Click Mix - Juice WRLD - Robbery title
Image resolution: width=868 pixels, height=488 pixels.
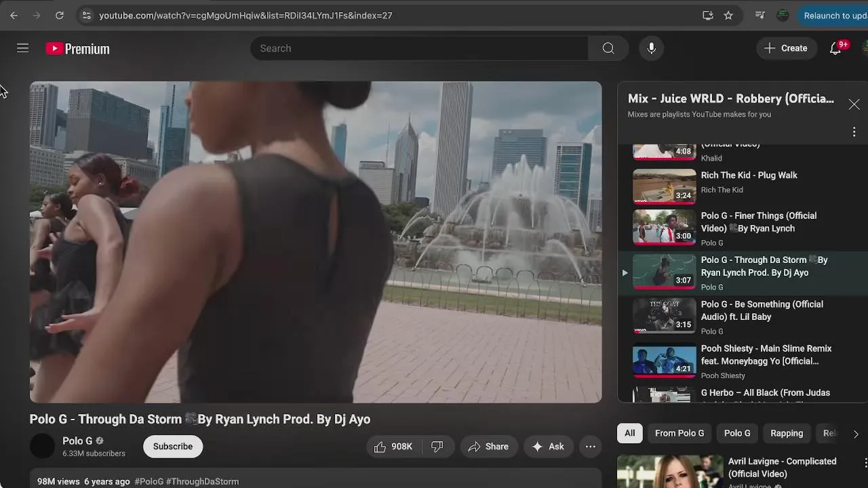tap(731, 98)
